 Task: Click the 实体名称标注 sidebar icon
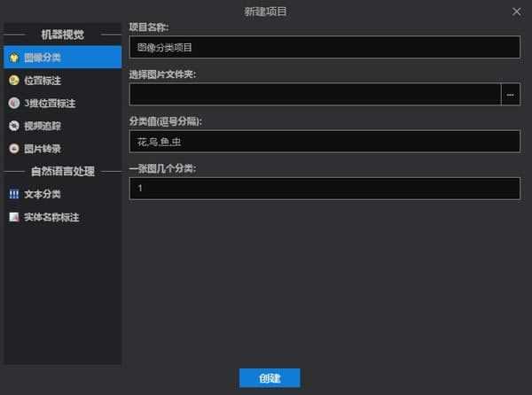13,217
